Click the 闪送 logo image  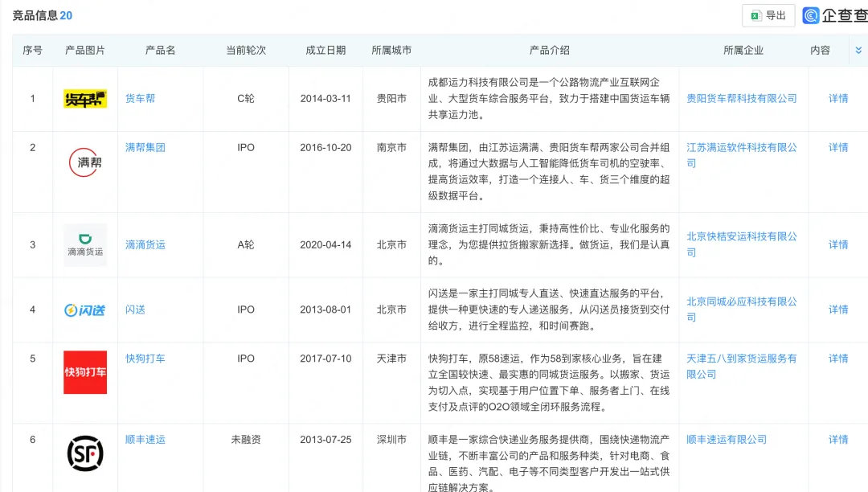(84, 310)
